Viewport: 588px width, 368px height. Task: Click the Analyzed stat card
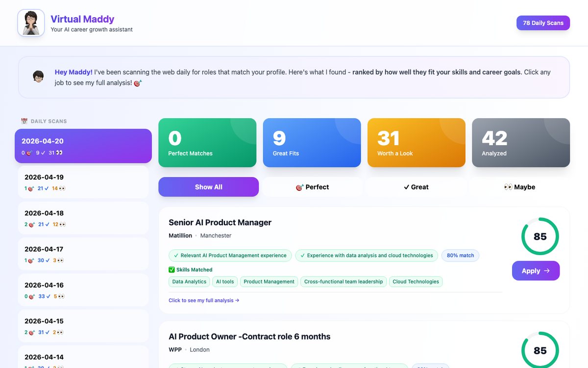(521, 143)
